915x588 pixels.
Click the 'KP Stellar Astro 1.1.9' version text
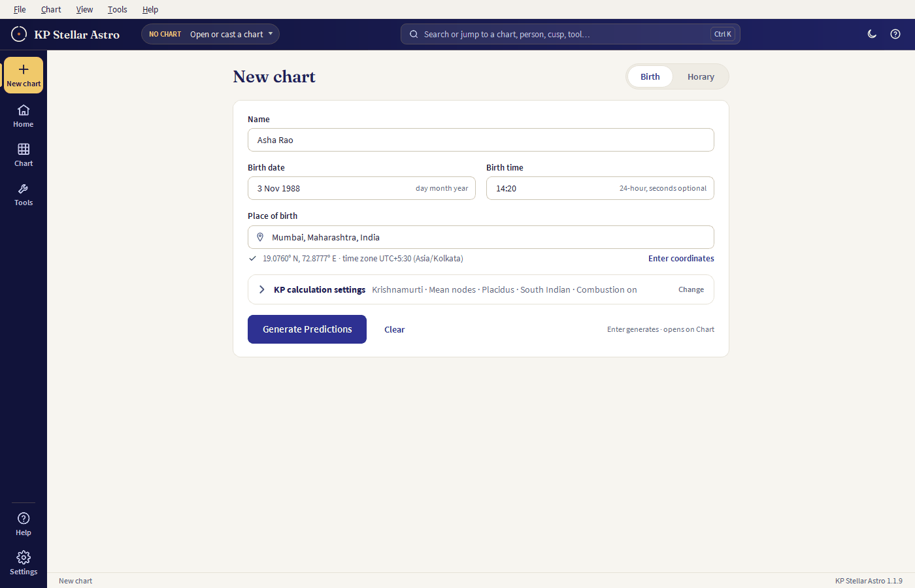click(869, 581)
